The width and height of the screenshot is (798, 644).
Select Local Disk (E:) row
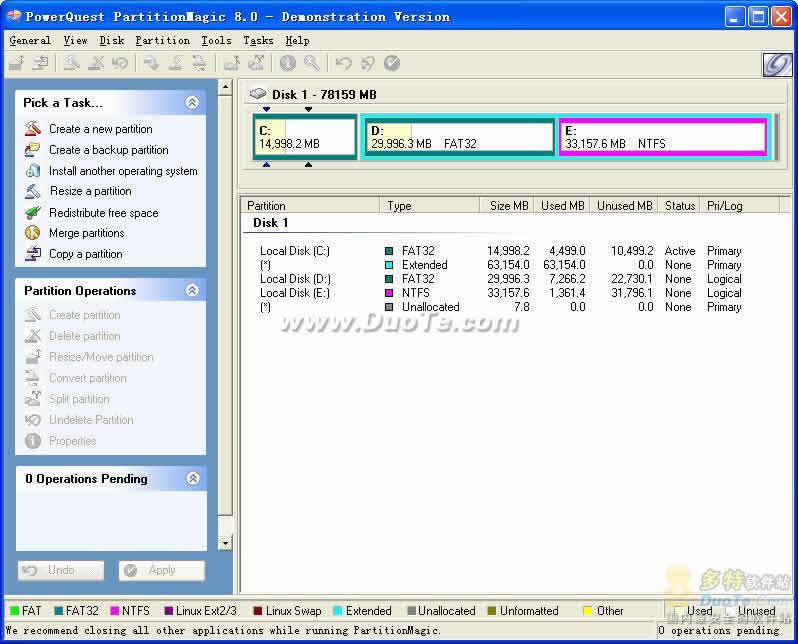point(501,293)
